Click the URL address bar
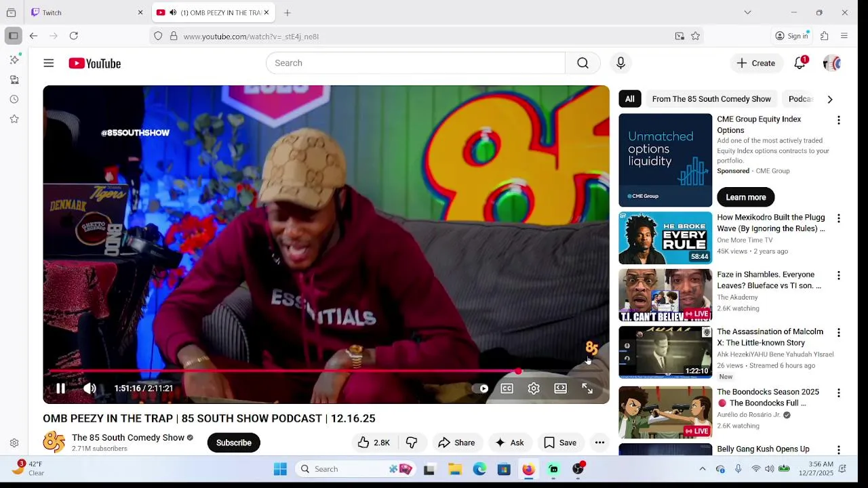 (427, 36)
